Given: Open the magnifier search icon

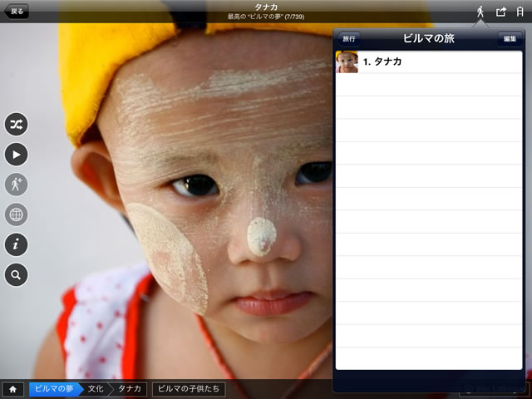Looking at the screenshot, I should click(x=17, y=274).
